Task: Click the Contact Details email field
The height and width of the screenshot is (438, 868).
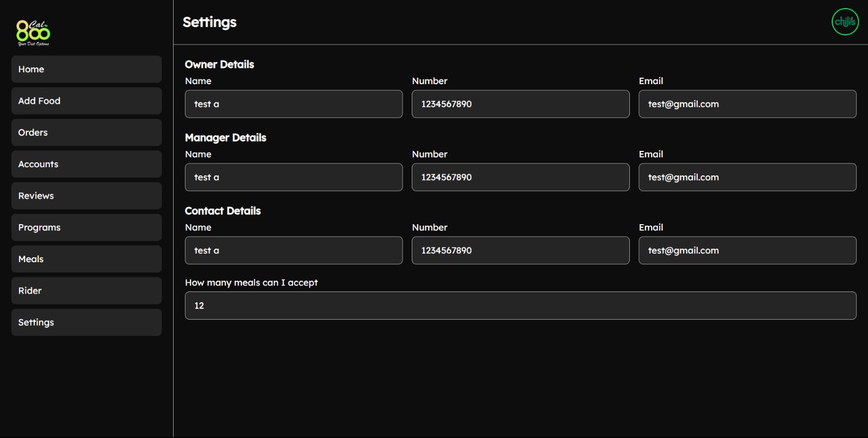Action: point(748,250)
